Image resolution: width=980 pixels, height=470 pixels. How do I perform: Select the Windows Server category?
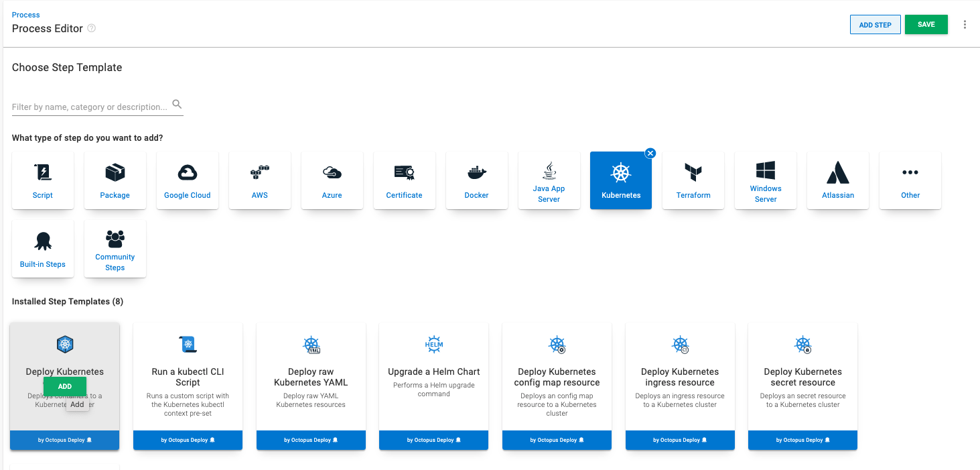(x=766, y=180)
